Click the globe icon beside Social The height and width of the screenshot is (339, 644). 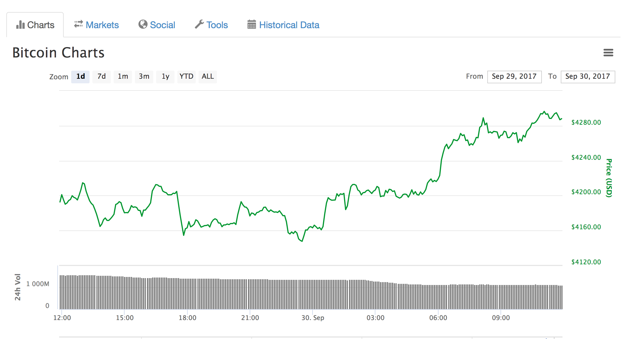click(x=143, y=24)
